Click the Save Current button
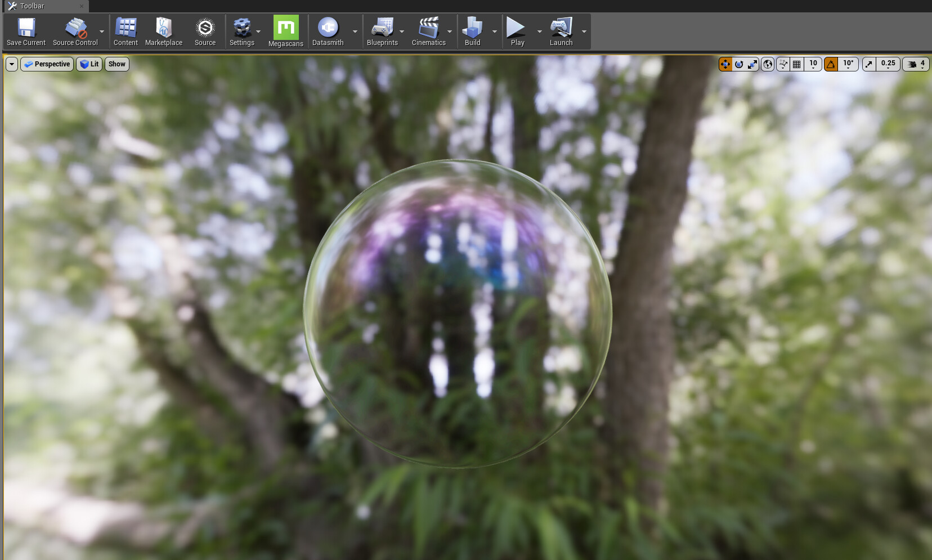 26,31
